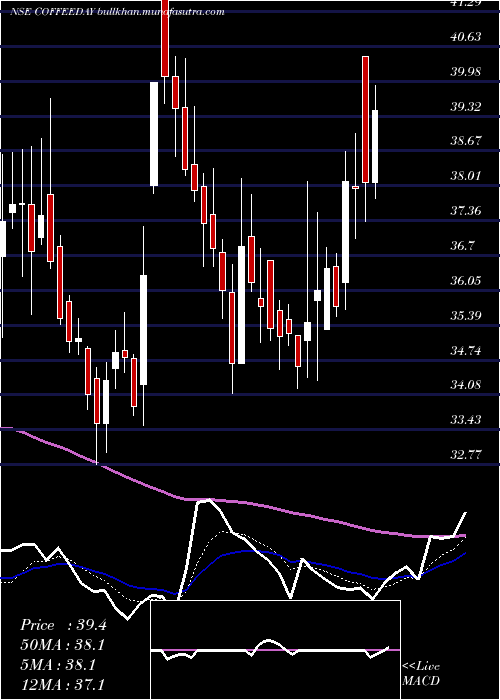Viewport: 500px width, 700px height.
Task: Select the 37.36 price axis label
Action: pyautogui.click(x=466, y=210)
